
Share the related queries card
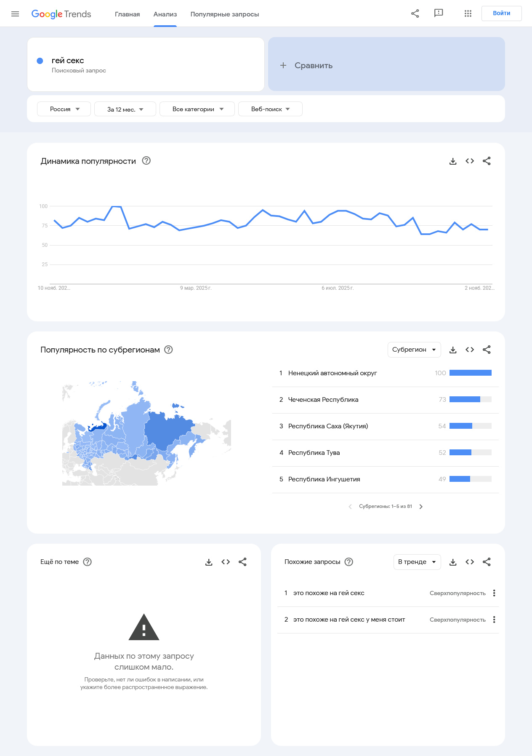click(487, 562)
